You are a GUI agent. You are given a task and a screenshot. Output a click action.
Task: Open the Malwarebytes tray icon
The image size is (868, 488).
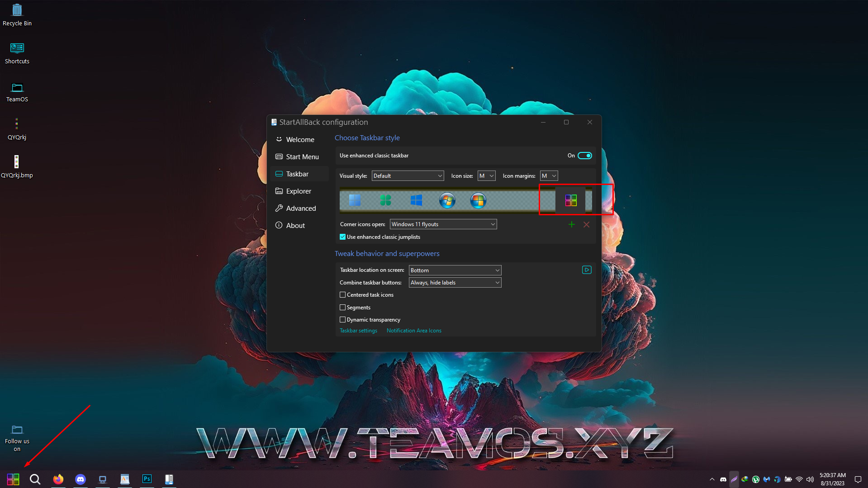767,479
